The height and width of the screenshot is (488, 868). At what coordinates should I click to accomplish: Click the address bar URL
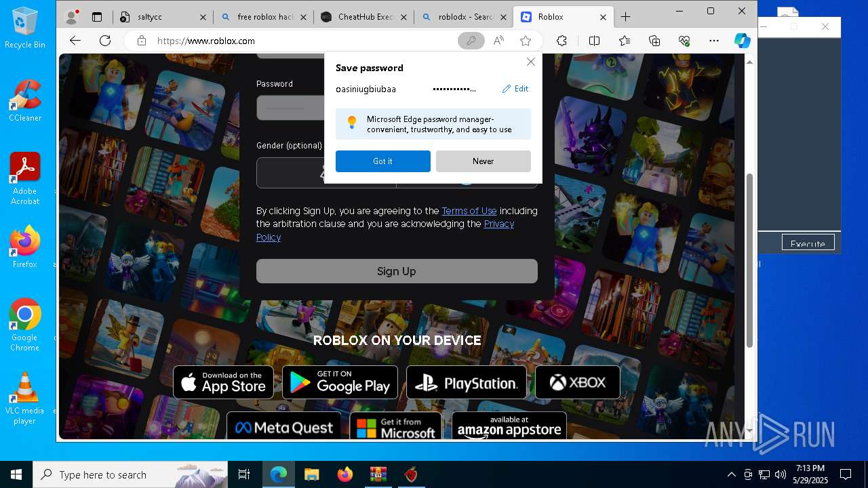tap(206, 41)
